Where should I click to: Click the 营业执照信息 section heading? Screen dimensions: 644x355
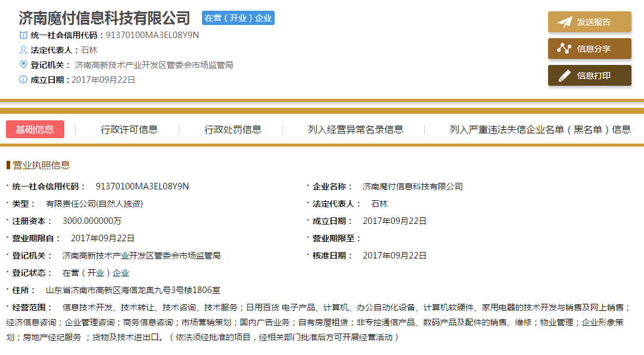tap(41, 165)
